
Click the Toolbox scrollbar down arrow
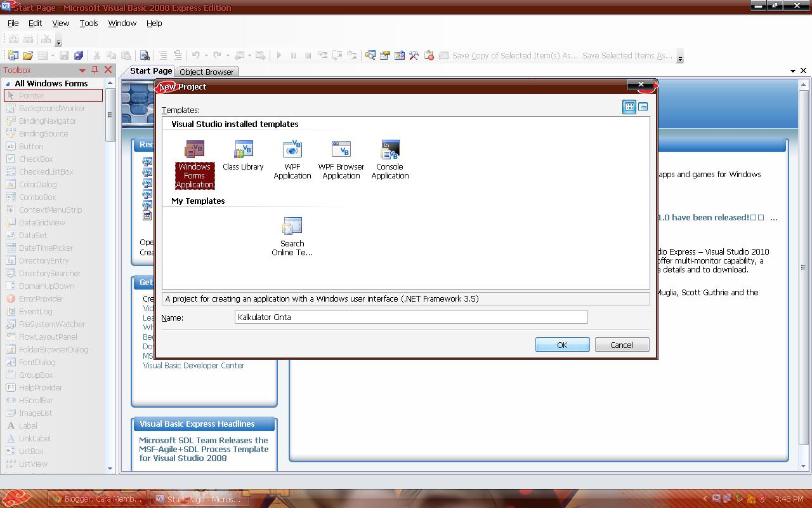tap(110, 469)
